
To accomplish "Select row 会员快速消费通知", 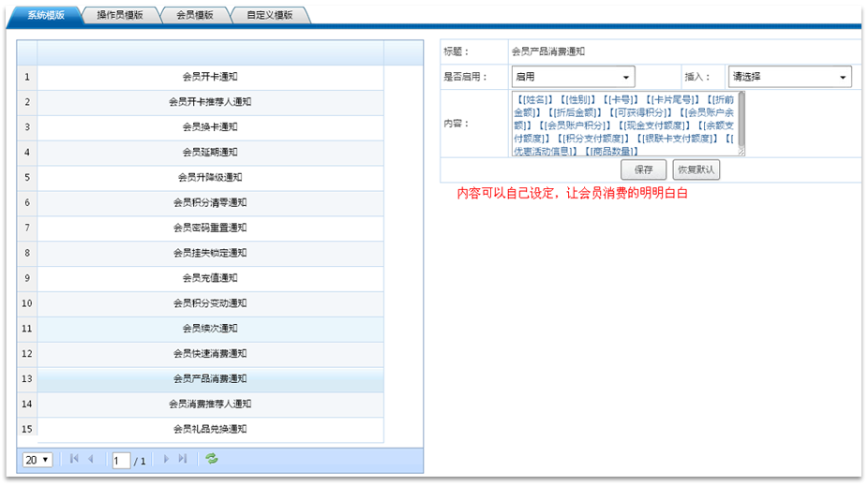I will pyautogui.click(x=210, y=353).
